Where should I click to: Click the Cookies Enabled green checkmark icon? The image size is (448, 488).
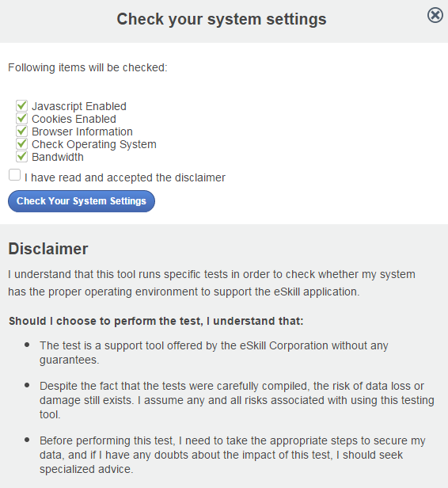click(x=21, y=119)
